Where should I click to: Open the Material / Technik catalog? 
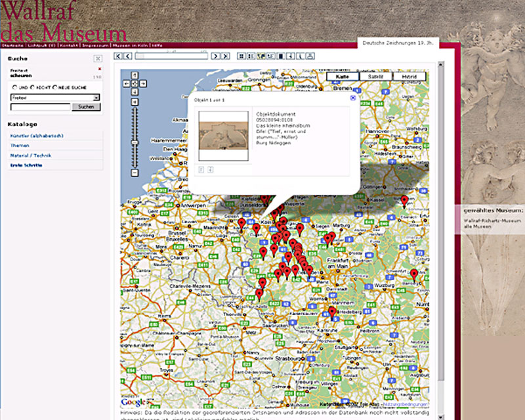tap(31, 156)
